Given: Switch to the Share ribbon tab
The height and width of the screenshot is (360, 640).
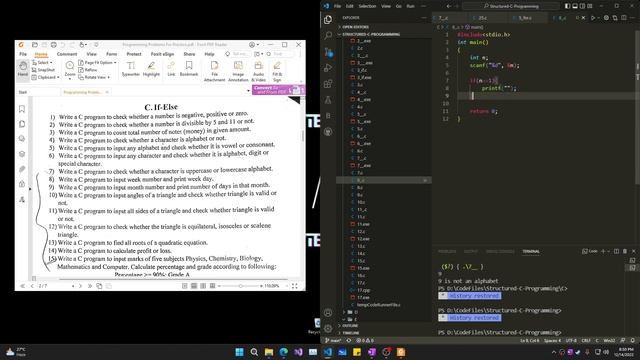Looking at the screenshot, I should (189, 54).
